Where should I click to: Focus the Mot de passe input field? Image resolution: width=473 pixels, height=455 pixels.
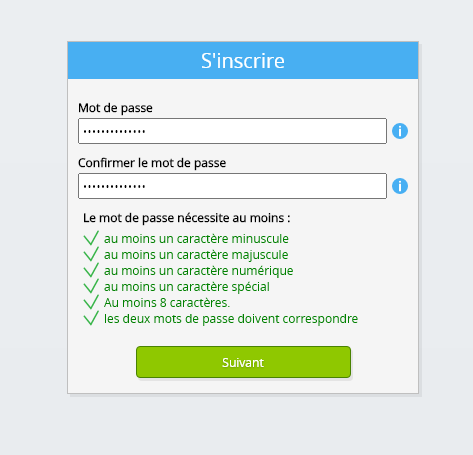click(232, 131)
